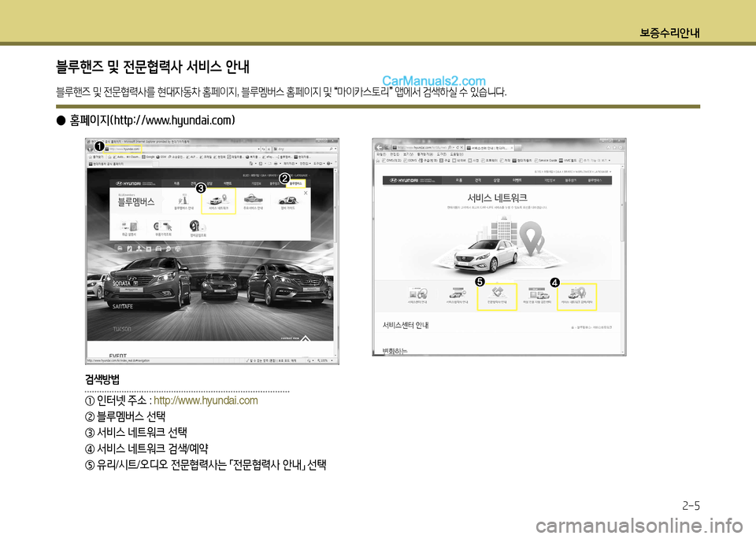Click the 전문협력사 안내 icon
The width and height of the screenshot is (756, 539).
click(x=497, y=296)
